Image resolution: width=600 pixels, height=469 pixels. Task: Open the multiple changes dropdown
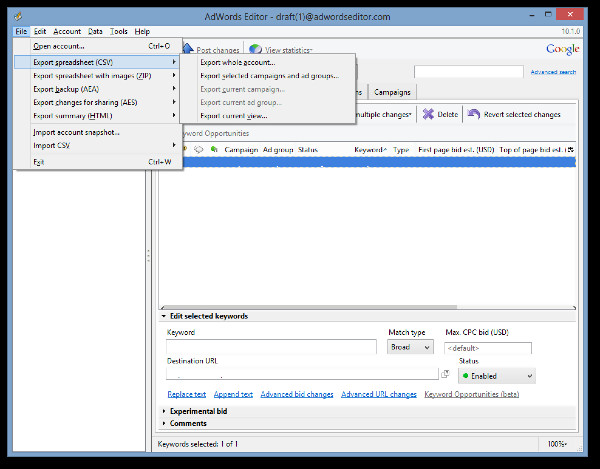pos(384,114)
